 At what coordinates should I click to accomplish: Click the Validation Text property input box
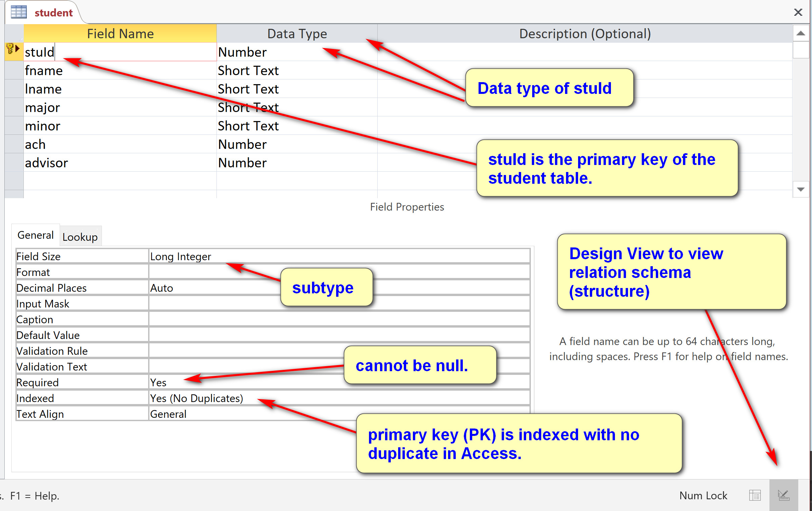339,366
